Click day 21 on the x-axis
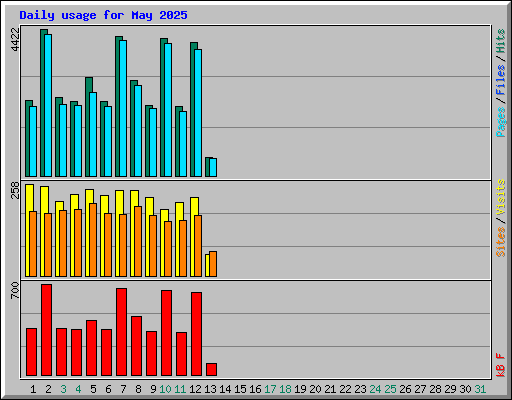The image size is (512, 400). 330,389
